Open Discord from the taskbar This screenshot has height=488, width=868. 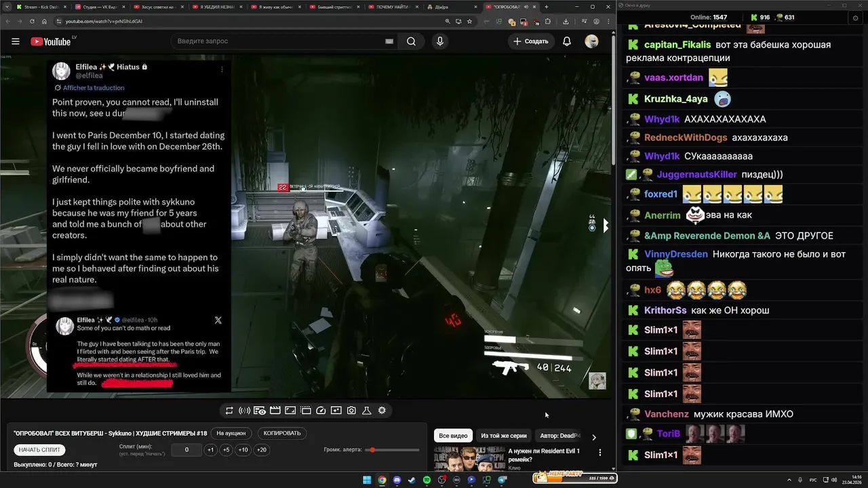[x=397, y=480]
